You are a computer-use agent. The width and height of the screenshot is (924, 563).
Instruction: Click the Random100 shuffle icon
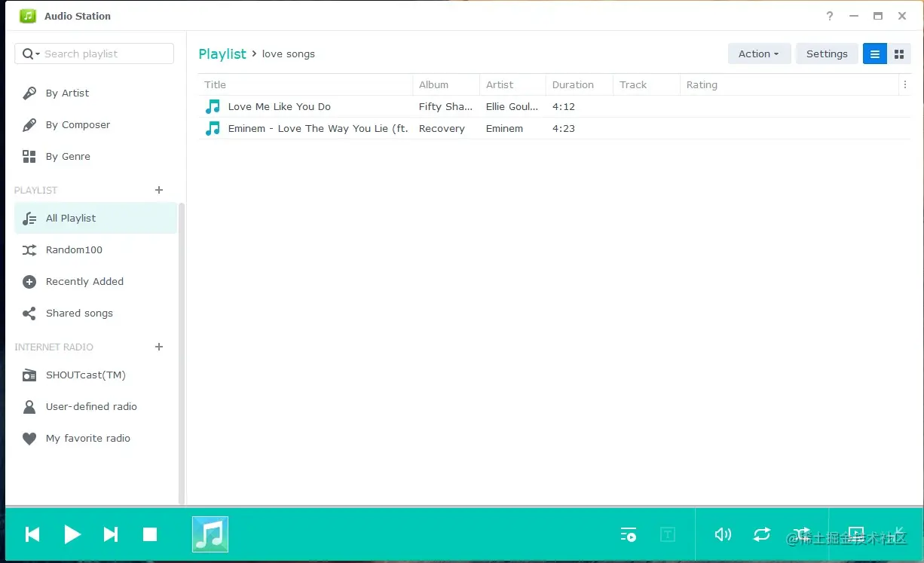29,250
